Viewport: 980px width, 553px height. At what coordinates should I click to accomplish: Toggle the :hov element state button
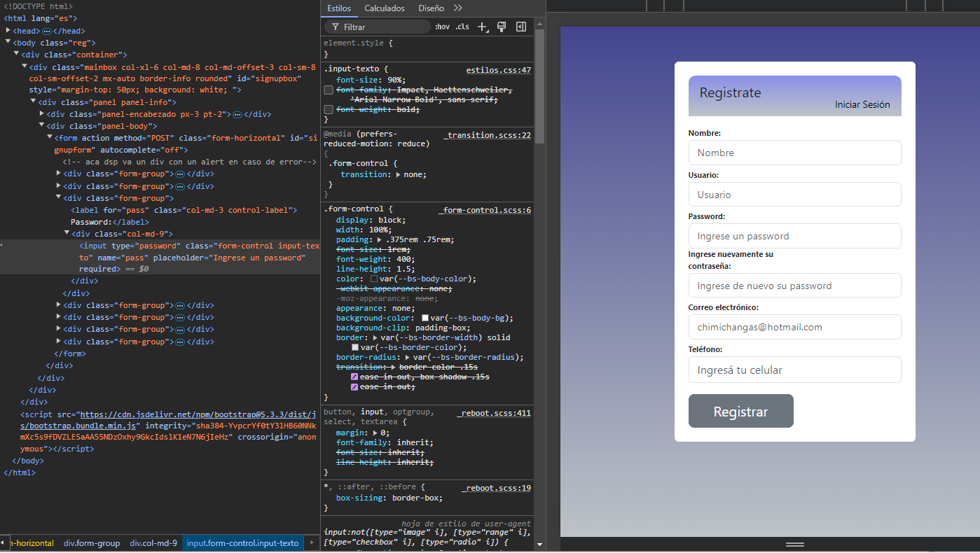point(442,27)
